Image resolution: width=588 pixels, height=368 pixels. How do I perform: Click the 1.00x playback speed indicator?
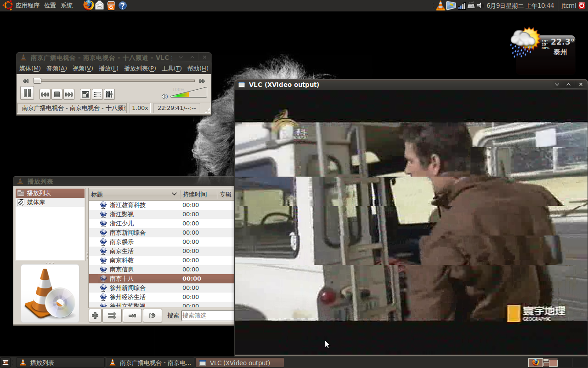pos(140,108)
